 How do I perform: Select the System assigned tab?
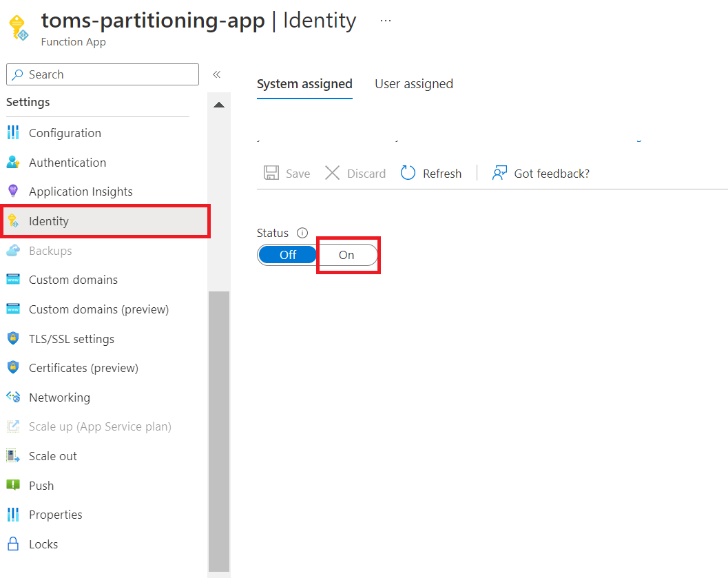coord(304,83)
